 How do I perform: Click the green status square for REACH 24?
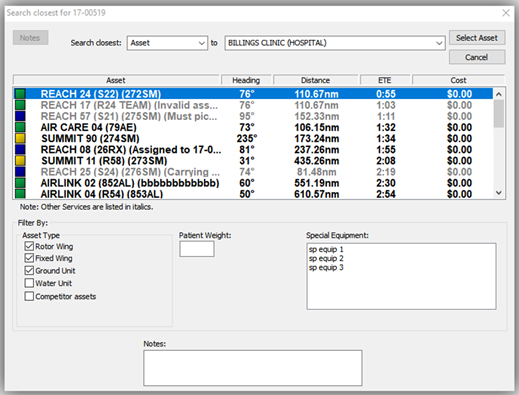[x=20, y=94]
